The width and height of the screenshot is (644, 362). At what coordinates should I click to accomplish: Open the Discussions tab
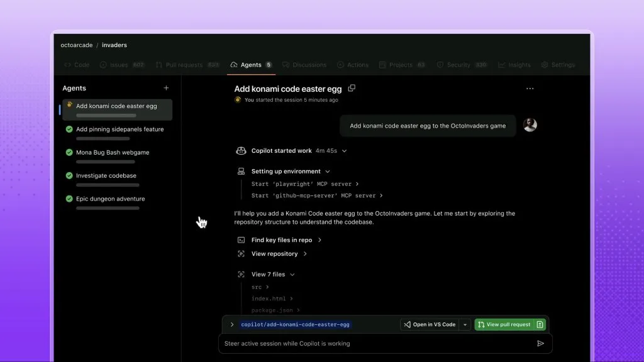[304, 65]
